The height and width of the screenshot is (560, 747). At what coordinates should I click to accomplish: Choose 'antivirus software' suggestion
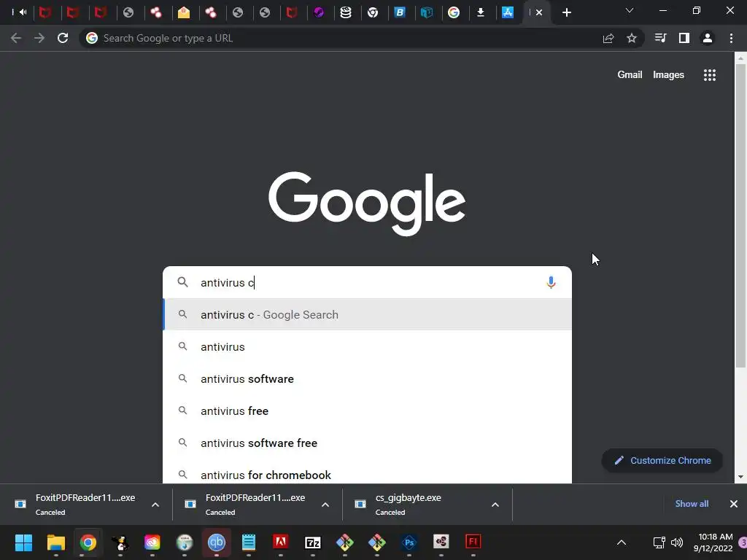(x=367, y=379)
